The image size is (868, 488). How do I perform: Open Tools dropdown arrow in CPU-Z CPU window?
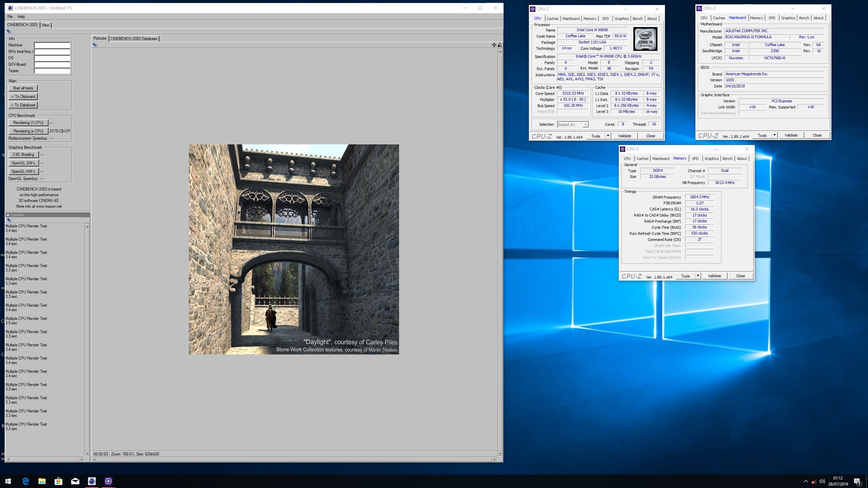click(x=608, y=136)
